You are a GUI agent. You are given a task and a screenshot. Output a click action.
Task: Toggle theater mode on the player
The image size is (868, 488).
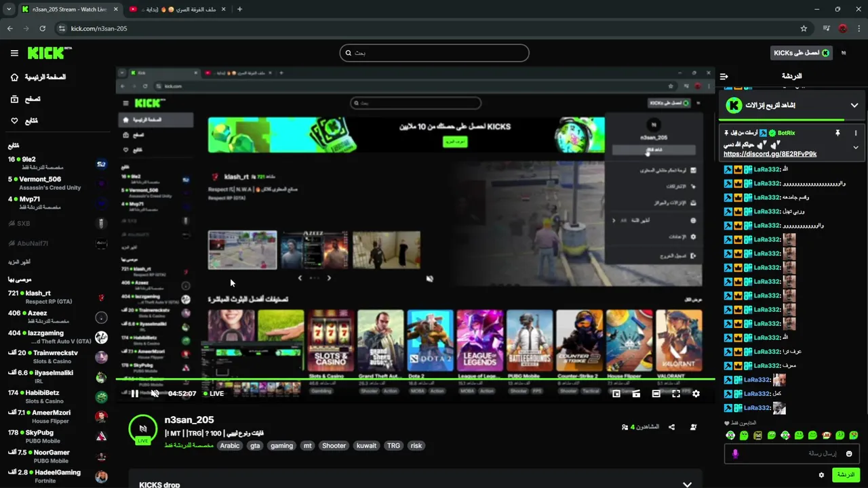coord(656,394)
